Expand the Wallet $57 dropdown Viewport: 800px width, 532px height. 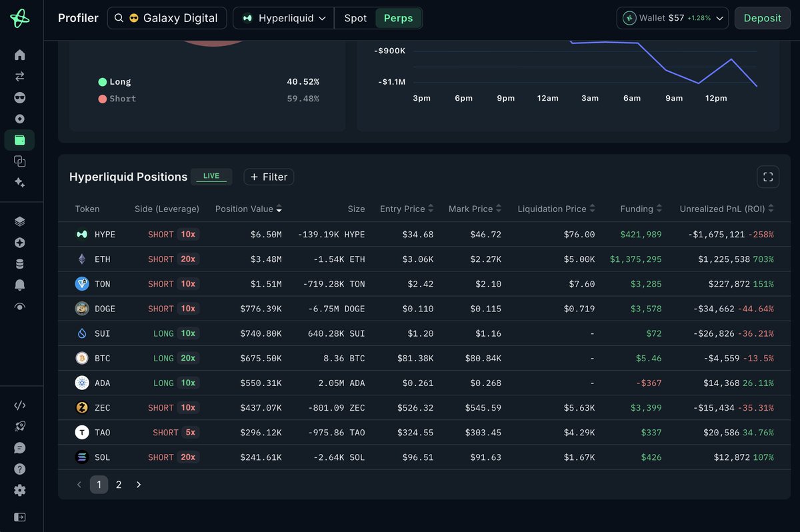673,18
